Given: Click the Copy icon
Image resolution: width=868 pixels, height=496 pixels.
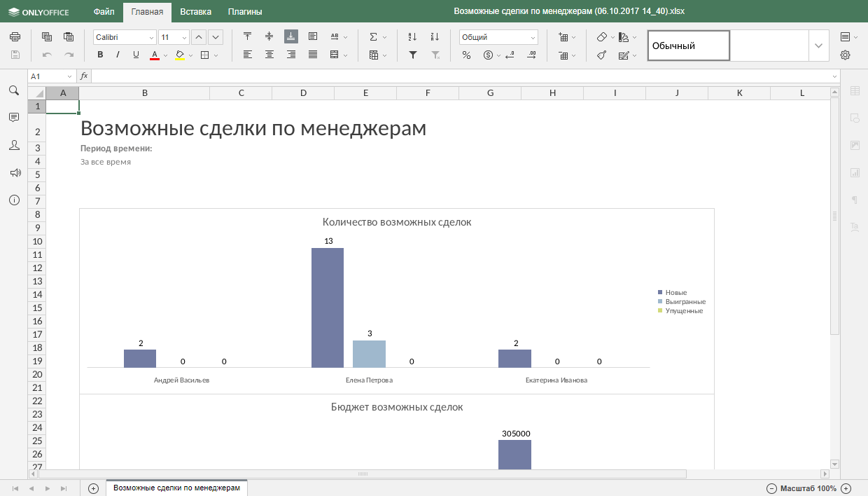Looking at the screenshot, I should point(47,37).
